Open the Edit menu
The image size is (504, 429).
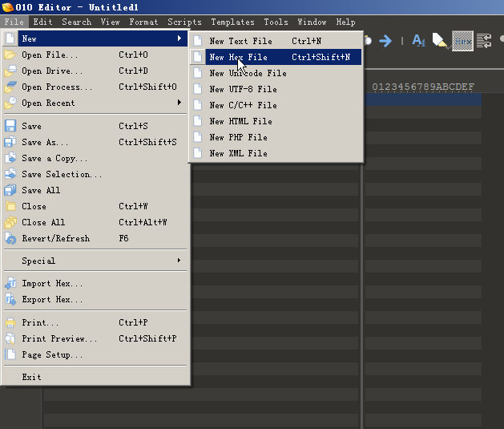[42, 22]
